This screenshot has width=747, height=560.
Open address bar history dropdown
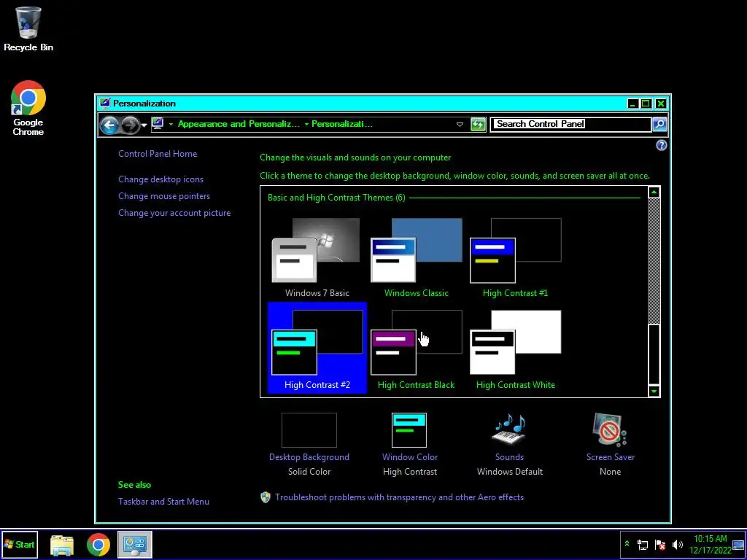(x=460, y=124)
